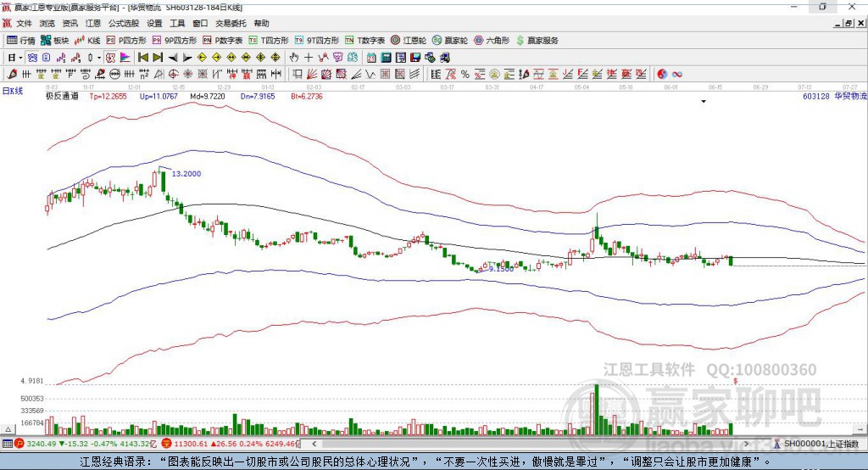Open the 江恩轮 Gann wheel
868x470 pixels.
click(x=409, y=41)
